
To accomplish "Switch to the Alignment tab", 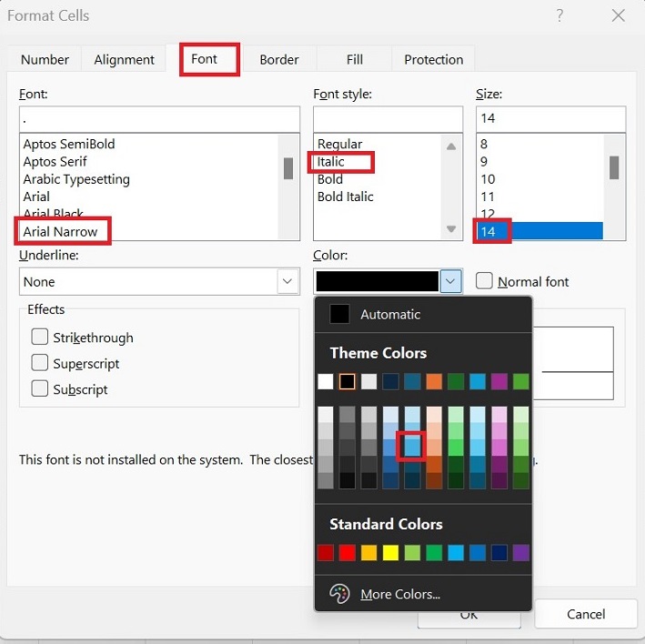I will (125, 60).
